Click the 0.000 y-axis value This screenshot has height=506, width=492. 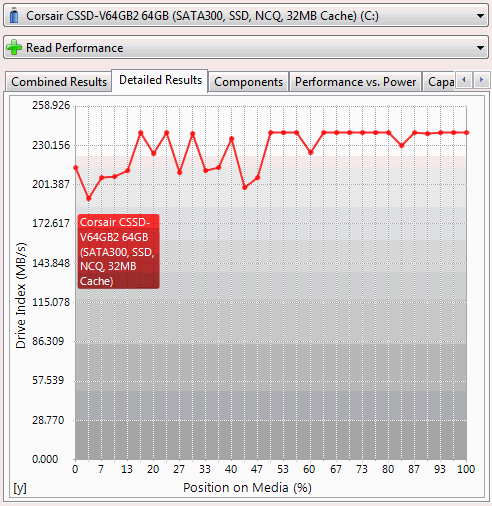(45, 459)
